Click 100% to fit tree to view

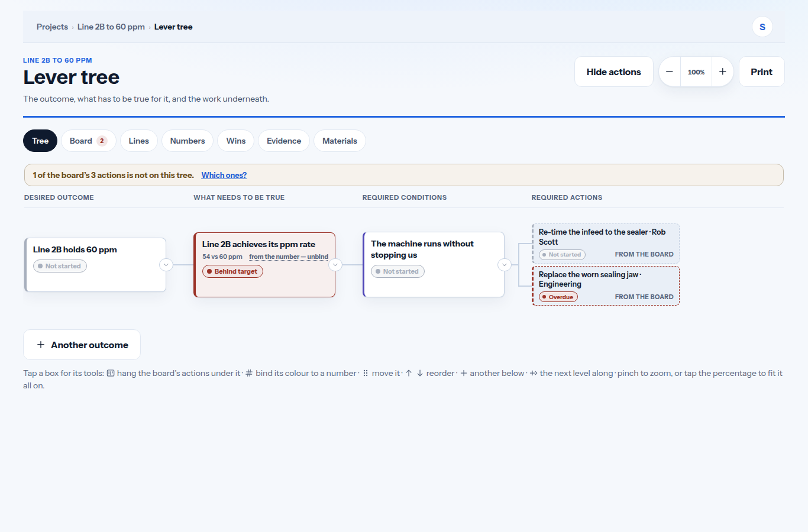696,72
